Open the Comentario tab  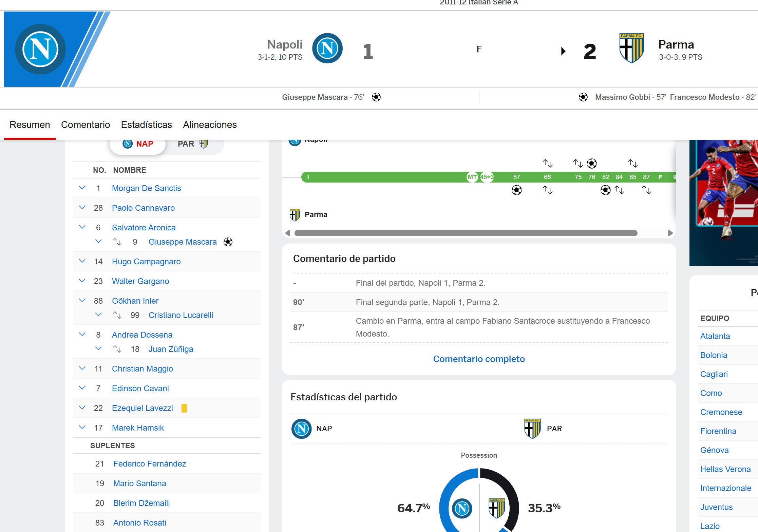click(86, 125)
